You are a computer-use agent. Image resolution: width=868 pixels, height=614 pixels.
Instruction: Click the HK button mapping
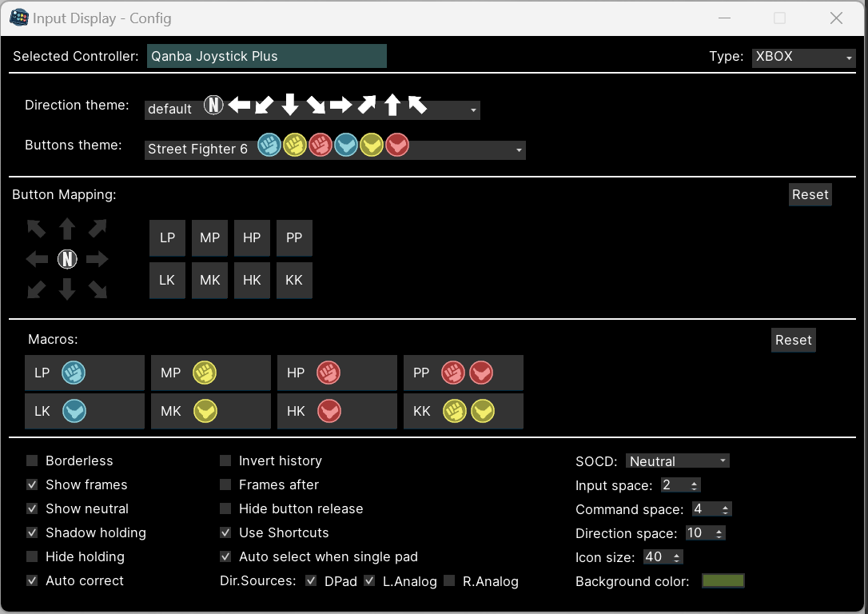[252, 280]
